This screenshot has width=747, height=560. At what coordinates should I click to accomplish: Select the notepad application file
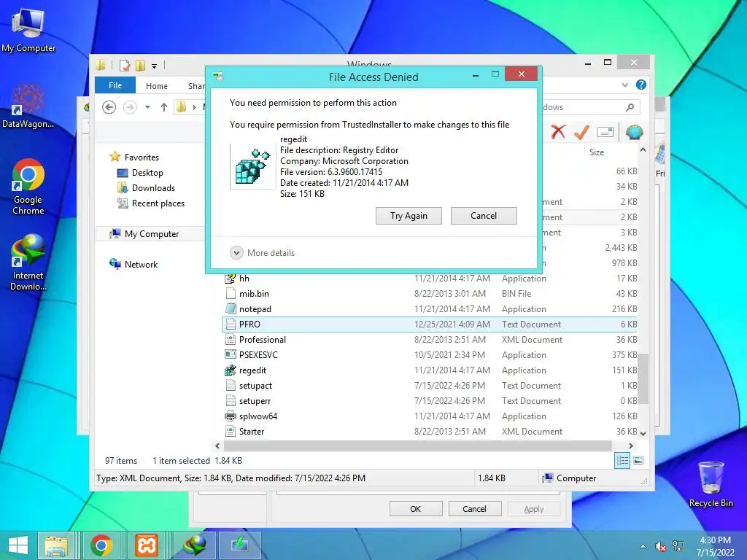pos(430,309)
